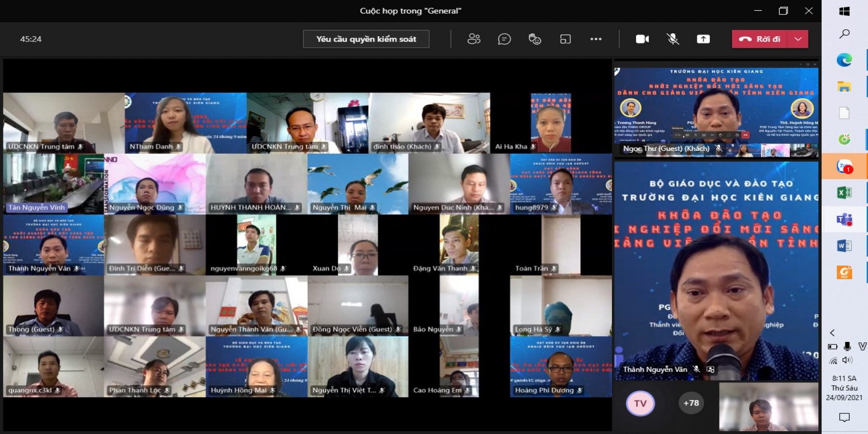
Task: Click the share content icon
Action: tap(703, 39)
